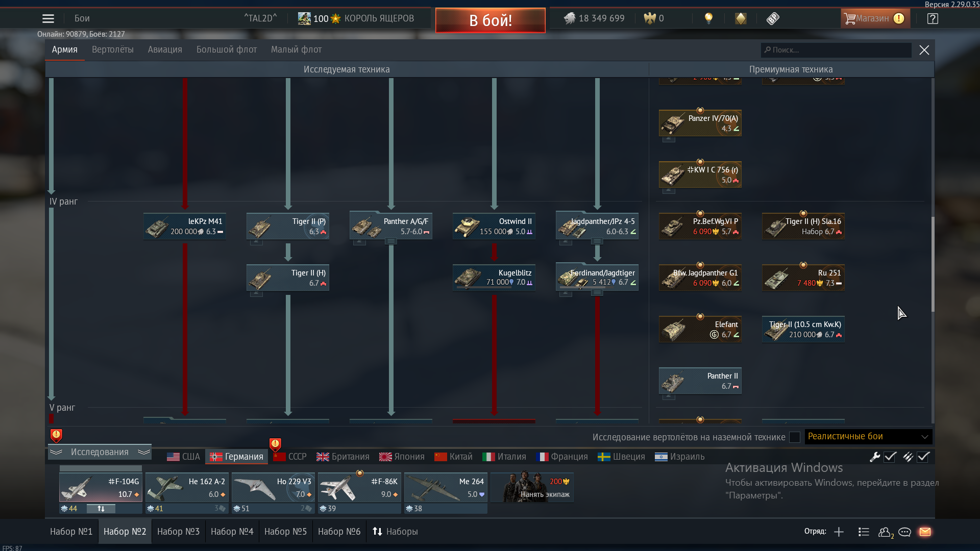Select premium Panzer IV/70(A)
The image size is (980, 551).
[x=700, y=123]
